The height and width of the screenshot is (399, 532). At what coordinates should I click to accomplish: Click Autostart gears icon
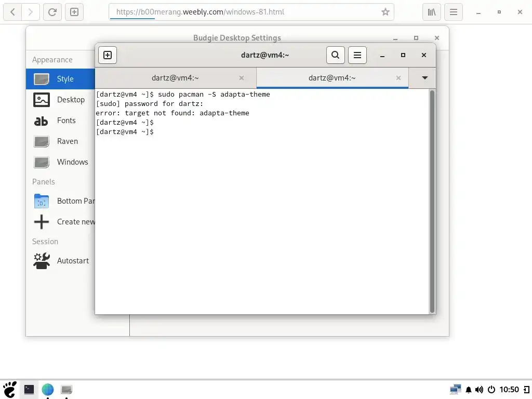point(42,261)
